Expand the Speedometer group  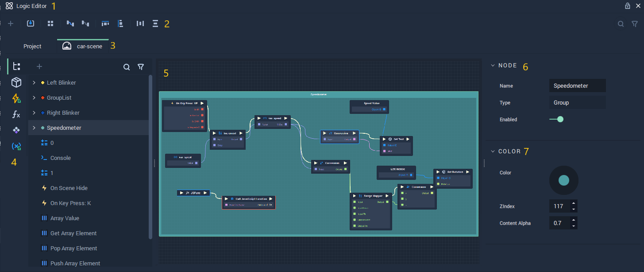click(34, 128)
